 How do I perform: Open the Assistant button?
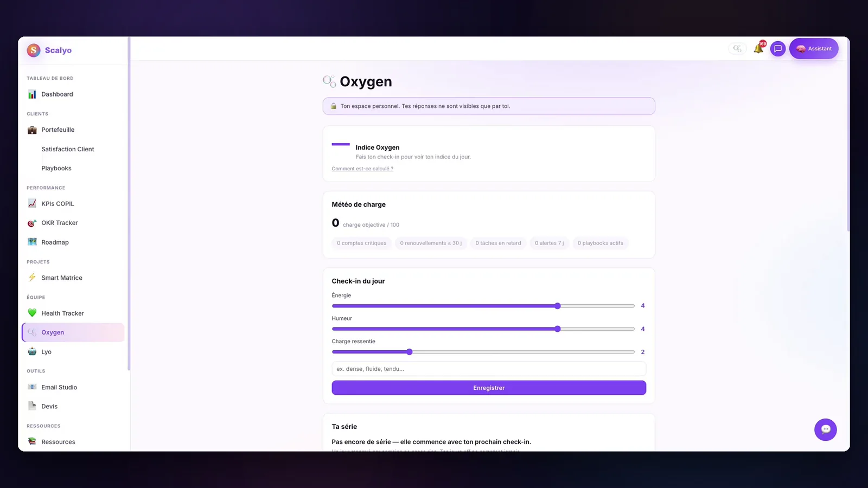814,49
